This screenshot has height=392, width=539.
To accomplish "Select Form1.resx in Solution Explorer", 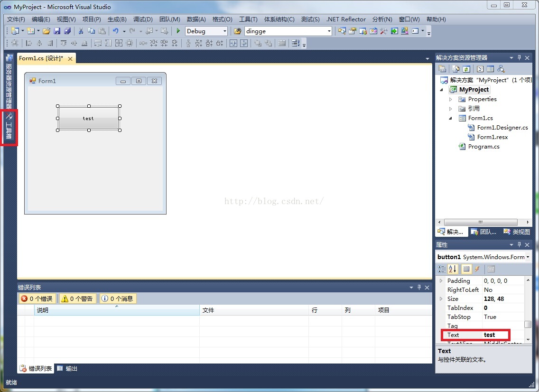I will [488, 137].
